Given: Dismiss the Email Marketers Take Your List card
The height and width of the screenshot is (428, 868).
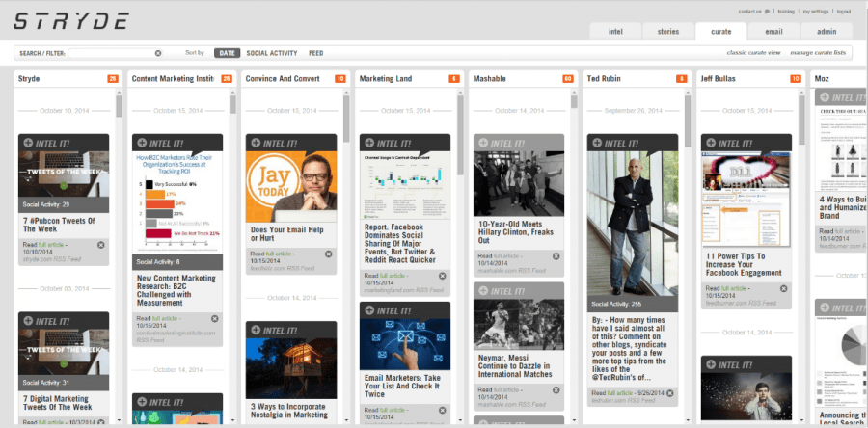Looking at the screenshot, I should [443, 411].
